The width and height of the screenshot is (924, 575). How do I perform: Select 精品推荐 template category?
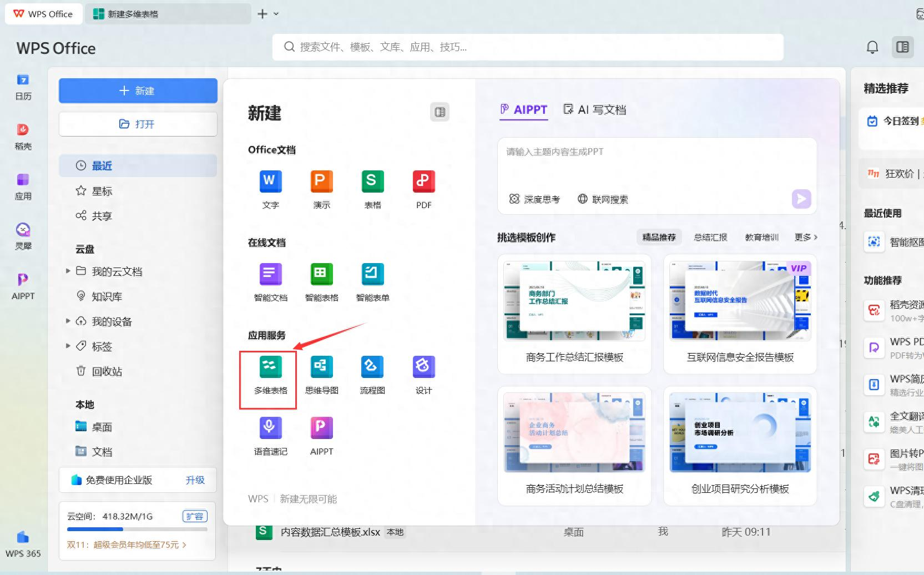[x=659, y=237]
